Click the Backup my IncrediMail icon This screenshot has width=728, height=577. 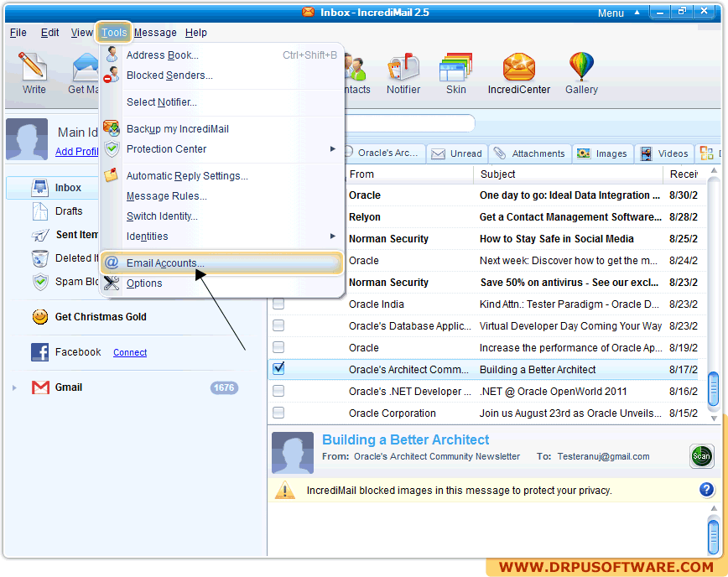pyautogui.click(x=112, y=128)
